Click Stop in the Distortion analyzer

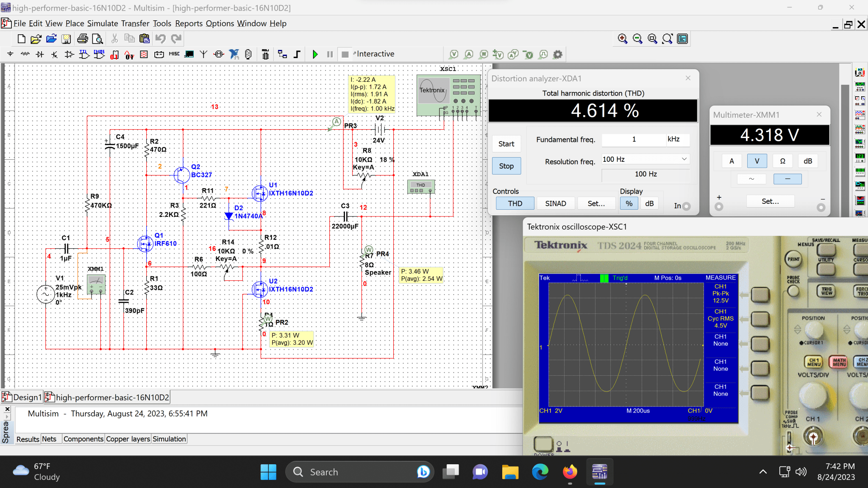(506, 166)
